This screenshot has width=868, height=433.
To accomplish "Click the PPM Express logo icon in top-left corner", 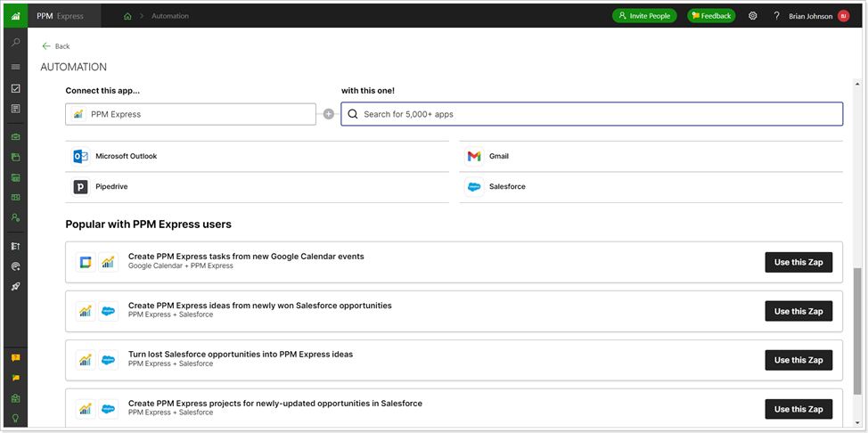I will click(15, 16).
